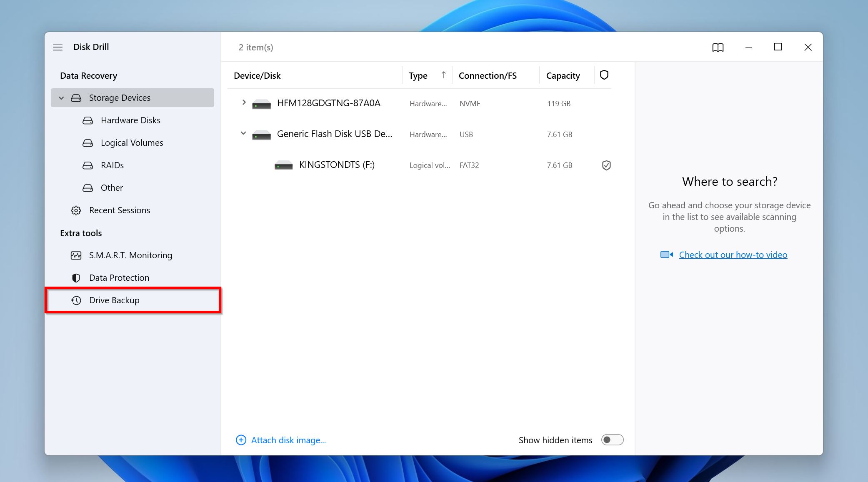868x482 pixels.
Task: Open Data Protection tool
Action: pyautogui.click(x=119, y=278)
